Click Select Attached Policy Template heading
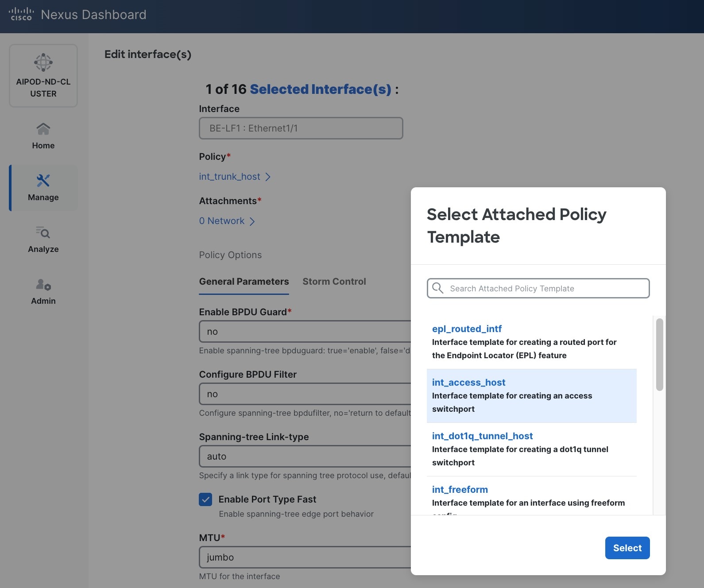The height and width of the screenshot is (588, 704). pyautogui.click(x=516, y=225)
